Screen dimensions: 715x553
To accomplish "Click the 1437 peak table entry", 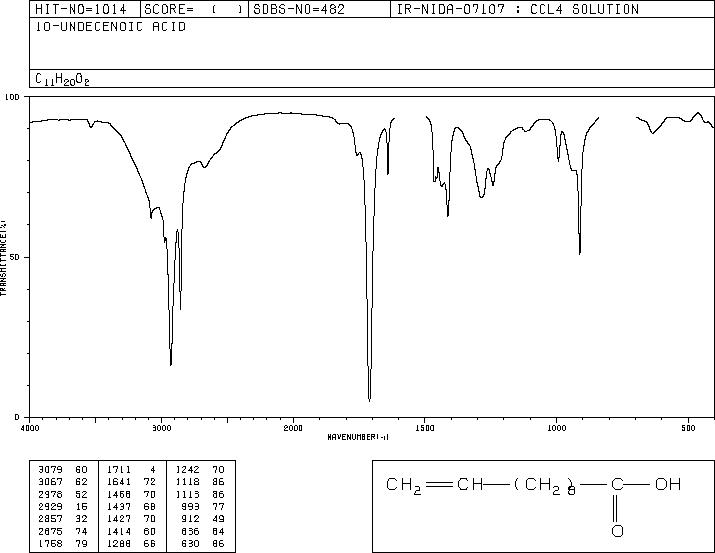I will pyautogui.click(x=119, y=506).
